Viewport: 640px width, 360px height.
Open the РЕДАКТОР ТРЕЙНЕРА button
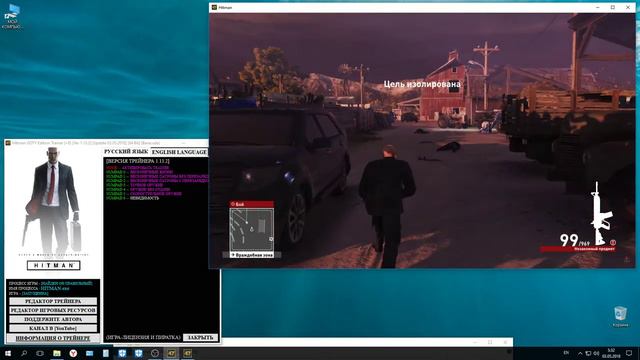tap(53, 301)
